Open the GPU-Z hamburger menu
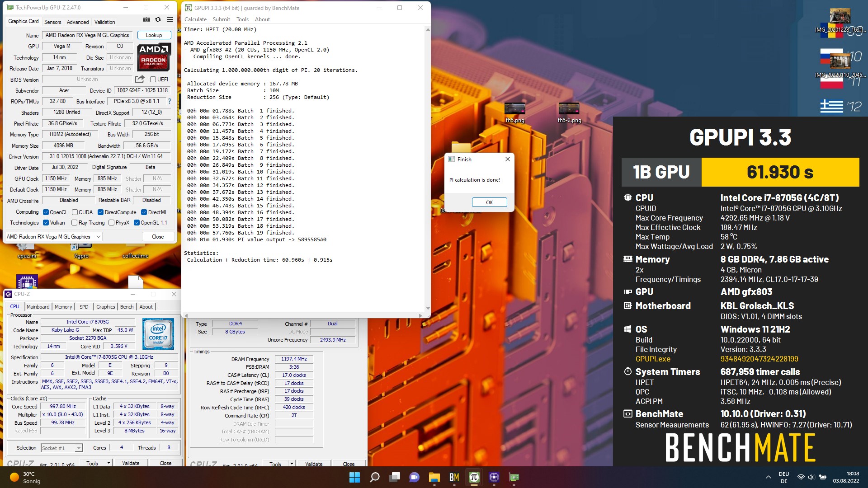The image size is (868, 488). click(170, 19)
